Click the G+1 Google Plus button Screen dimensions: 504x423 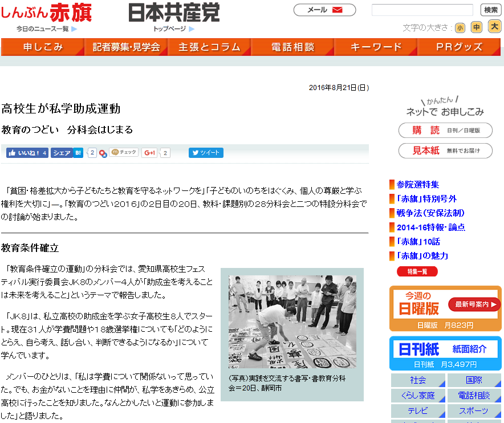[149, 153]
